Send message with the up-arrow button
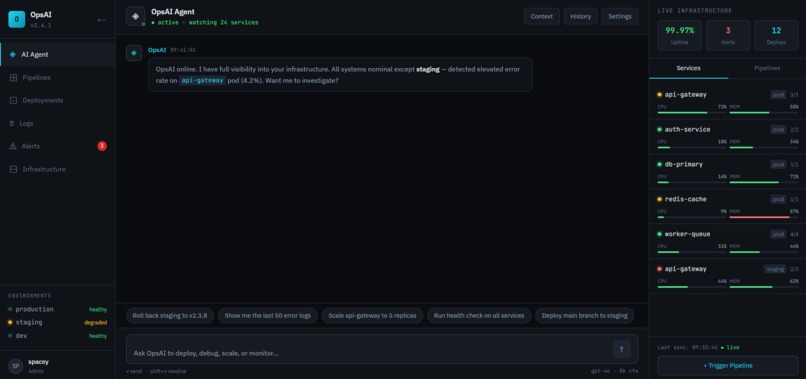Viewport: 806px width, 379px height. [x=621, y=349]
